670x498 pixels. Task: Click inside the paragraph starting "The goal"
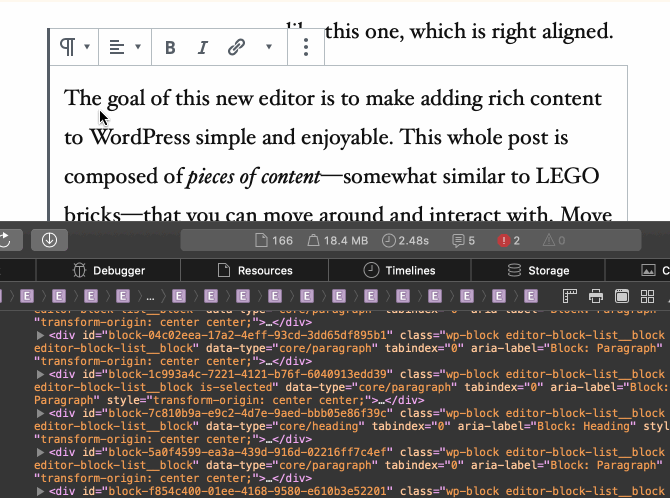click(338, 143)
